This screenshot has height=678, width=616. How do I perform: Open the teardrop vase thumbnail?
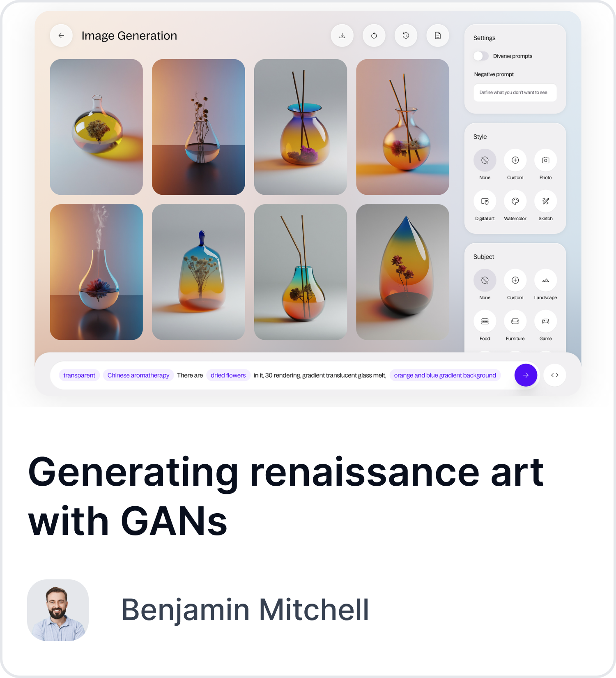pyautogui.click(x=402, y=272)
